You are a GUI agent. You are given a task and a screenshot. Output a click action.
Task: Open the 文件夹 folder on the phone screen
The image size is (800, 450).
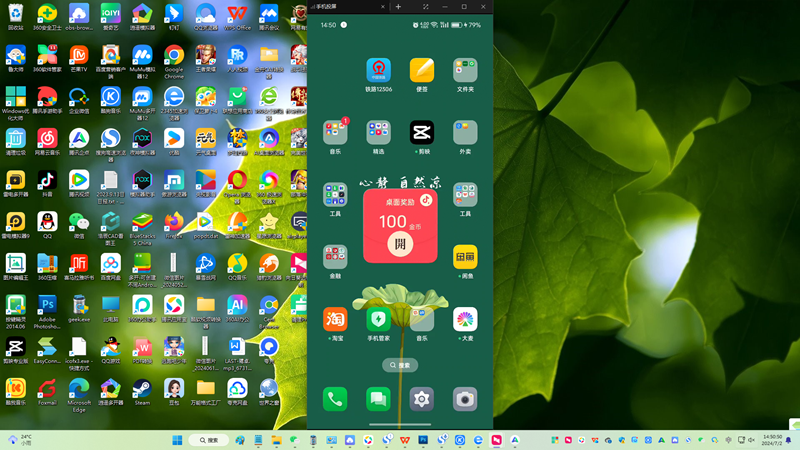tap(465, 70)
